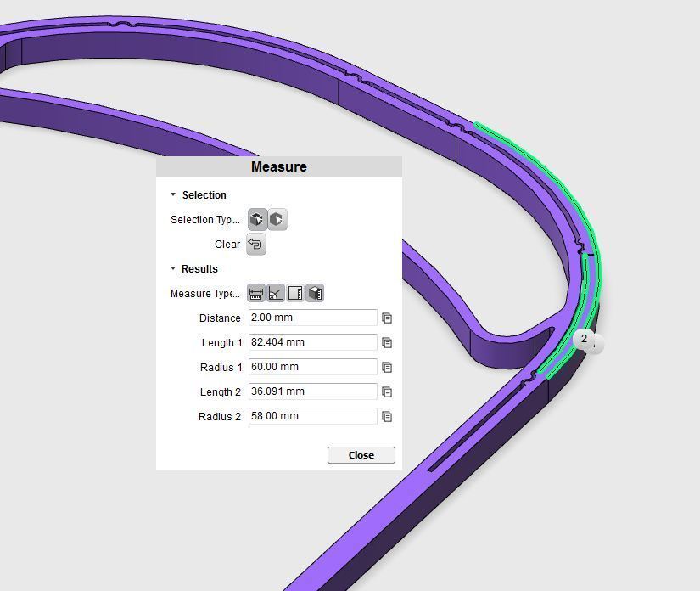Click the Length 2 field showing 36.091 mm

312,391
